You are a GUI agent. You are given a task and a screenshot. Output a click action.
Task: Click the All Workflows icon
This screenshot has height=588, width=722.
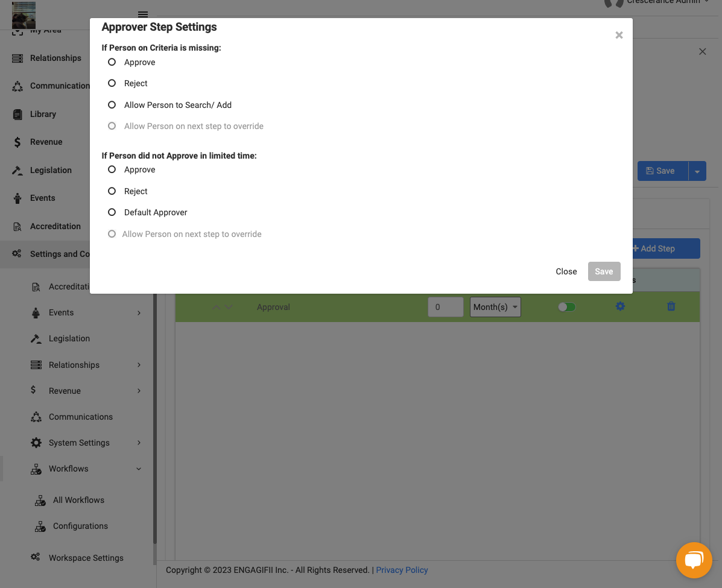(40, 501)
